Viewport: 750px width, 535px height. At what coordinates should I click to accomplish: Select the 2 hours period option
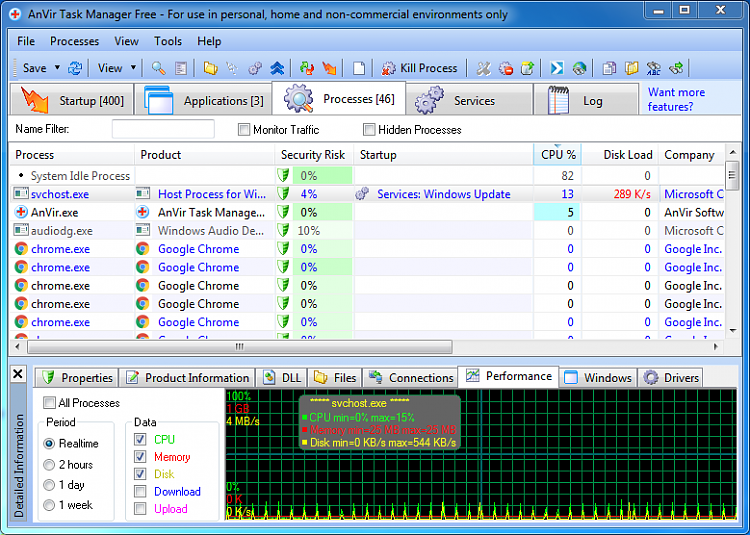49,465
